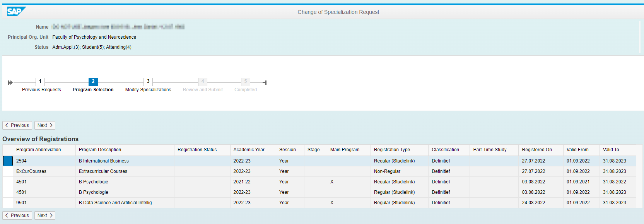Click the B Data Science and Artificial Intellig. cell

125,203
